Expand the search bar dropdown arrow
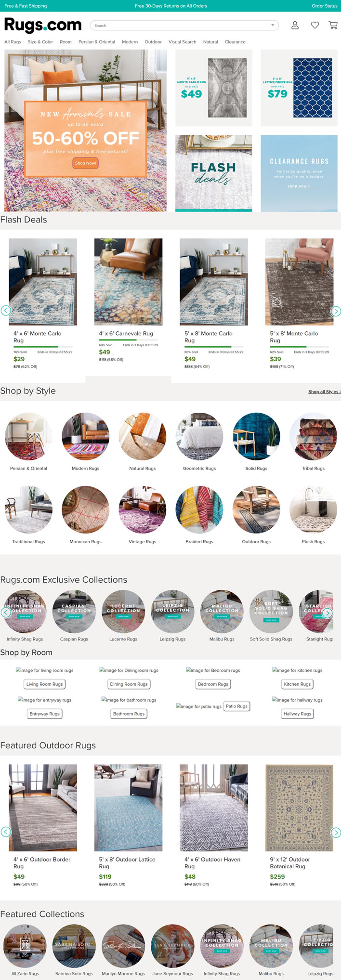 (273, 26)
